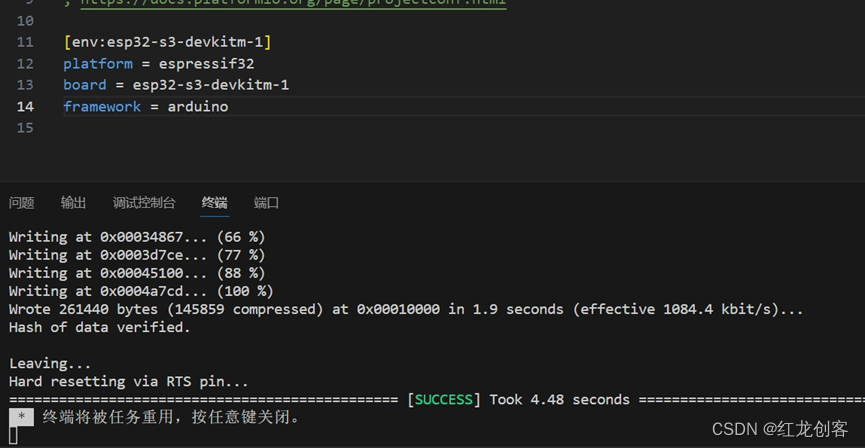Click empty line 15 in the editor
The width and height of the screenshot is (865, 448).
click(441, 127)
